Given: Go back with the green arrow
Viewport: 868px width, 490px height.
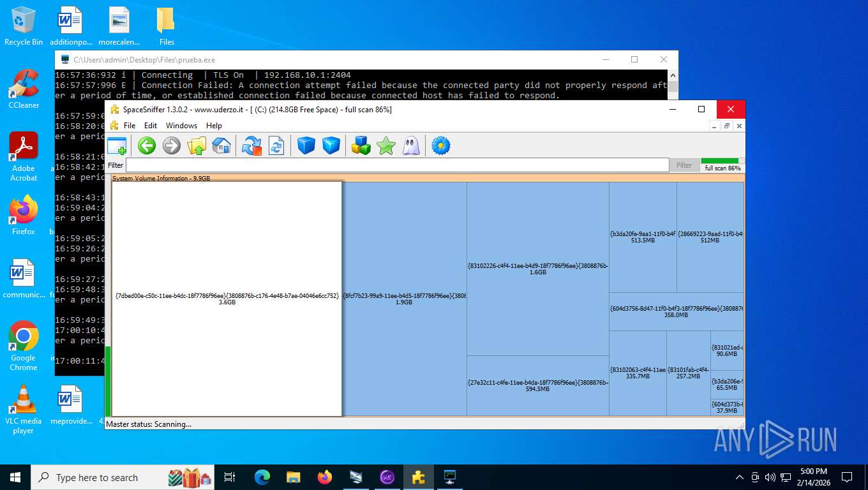Looking at the screenshot, I should [147, 145].
